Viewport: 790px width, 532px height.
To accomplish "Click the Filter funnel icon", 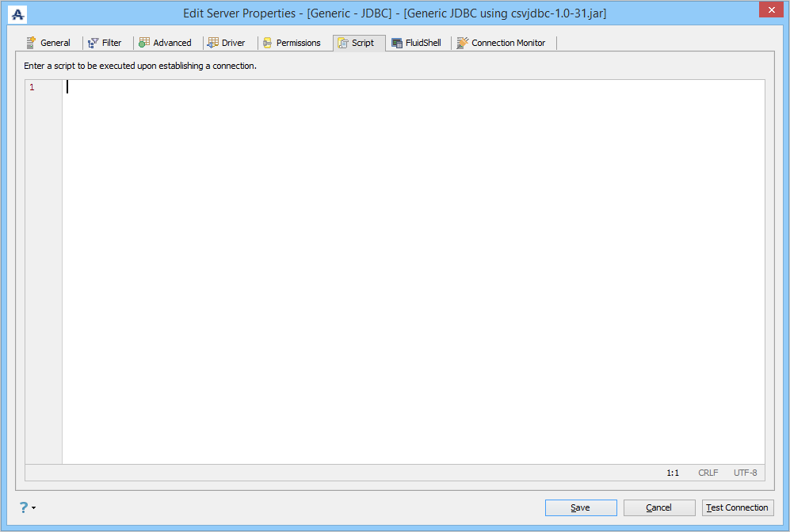I will click(x=94, y=43).
